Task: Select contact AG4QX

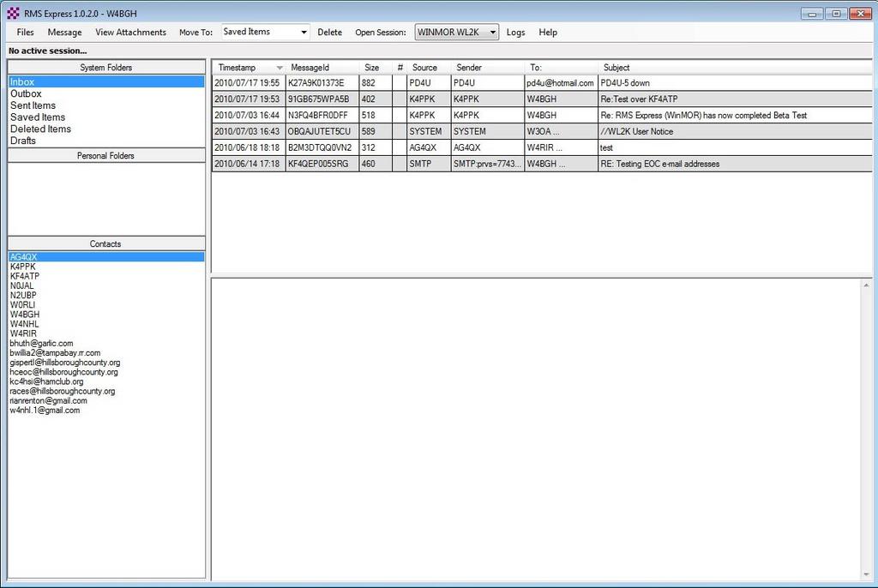Action: click(106, 257)
